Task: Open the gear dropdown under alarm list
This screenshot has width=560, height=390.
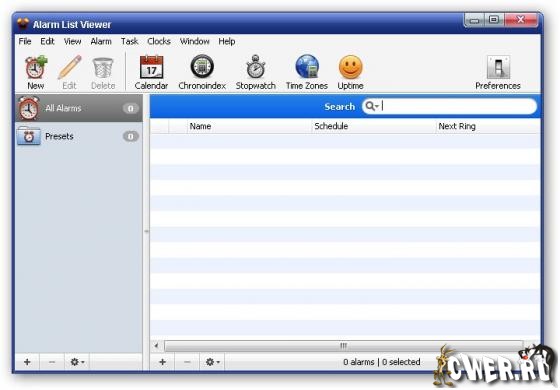Action: coord(212,362)
